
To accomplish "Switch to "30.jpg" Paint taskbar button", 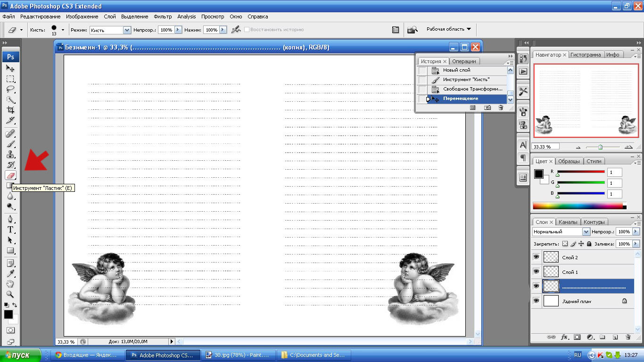I will [238, 355].
